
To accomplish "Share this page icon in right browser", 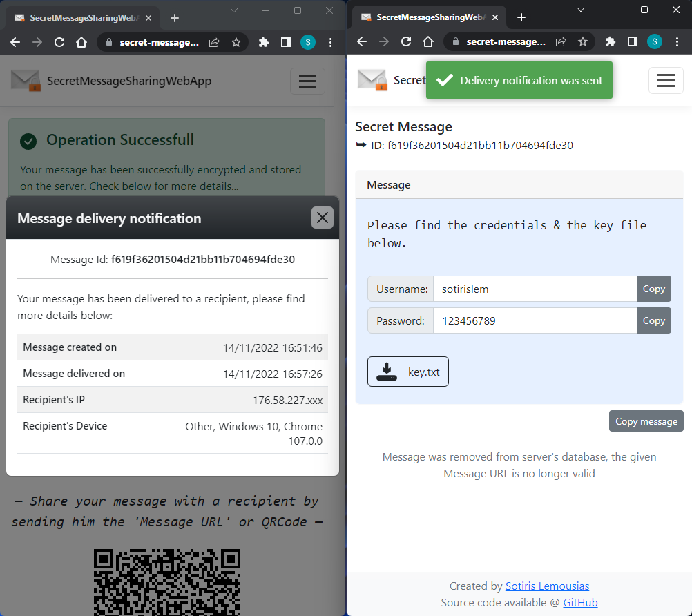I will (561, 41).
